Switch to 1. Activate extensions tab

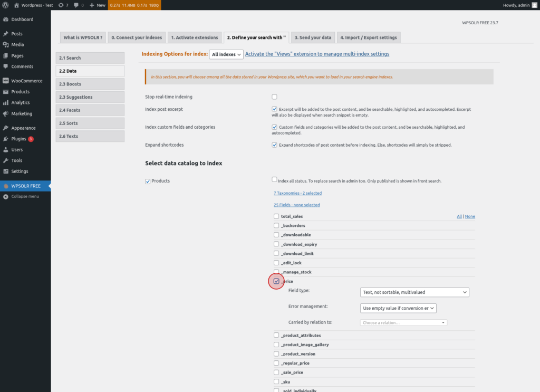click(195, 37)
